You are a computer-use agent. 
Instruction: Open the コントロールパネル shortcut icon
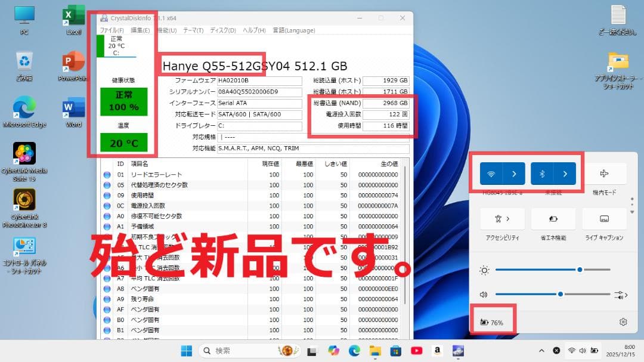[24, 255]
